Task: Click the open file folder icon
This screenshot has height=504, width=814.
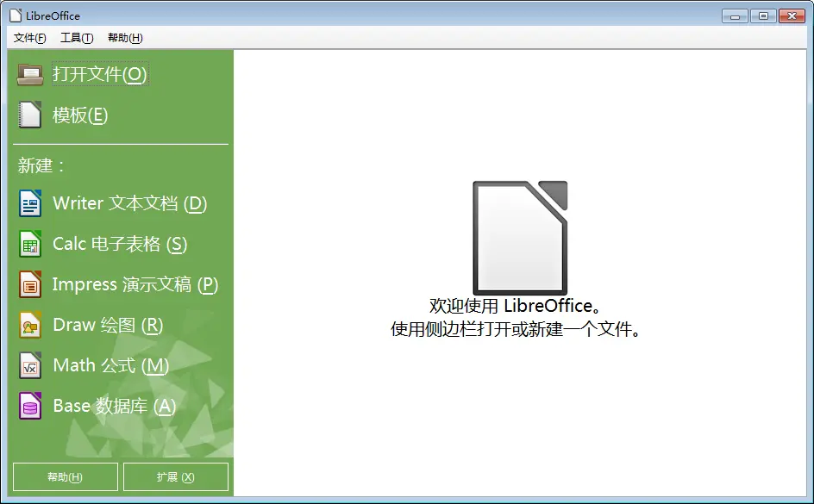Action: click(x=30, y=74)
